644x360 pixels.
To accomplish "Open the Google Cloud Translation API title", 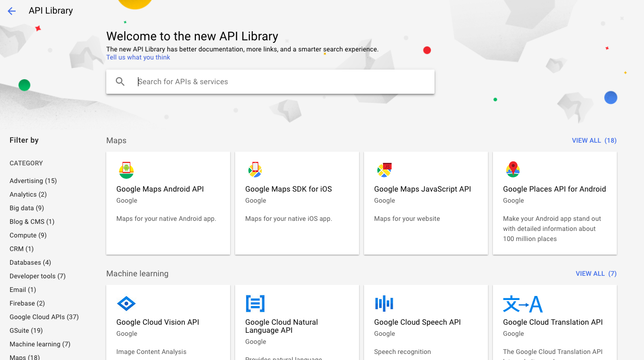I will [553, 322].
